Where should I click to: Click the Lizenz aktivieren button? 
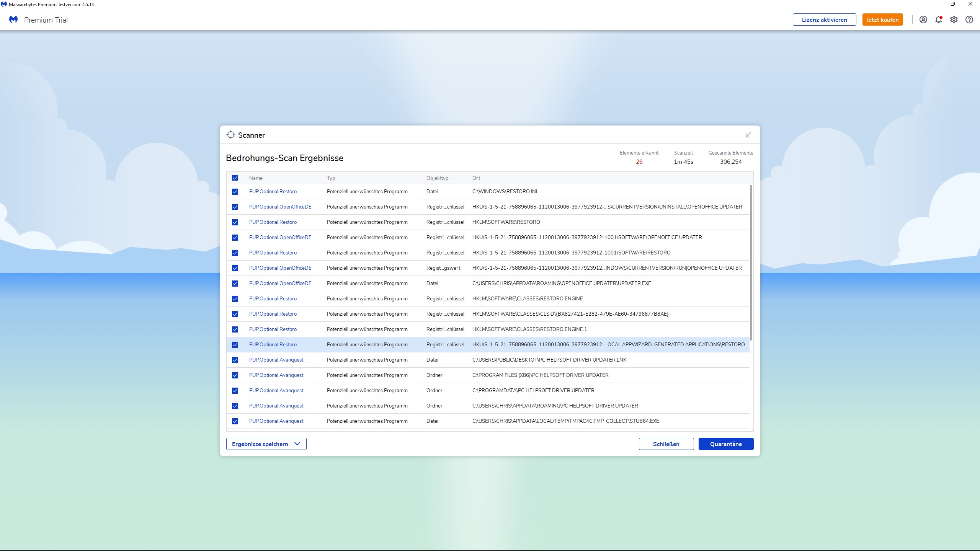pos(824,20)
